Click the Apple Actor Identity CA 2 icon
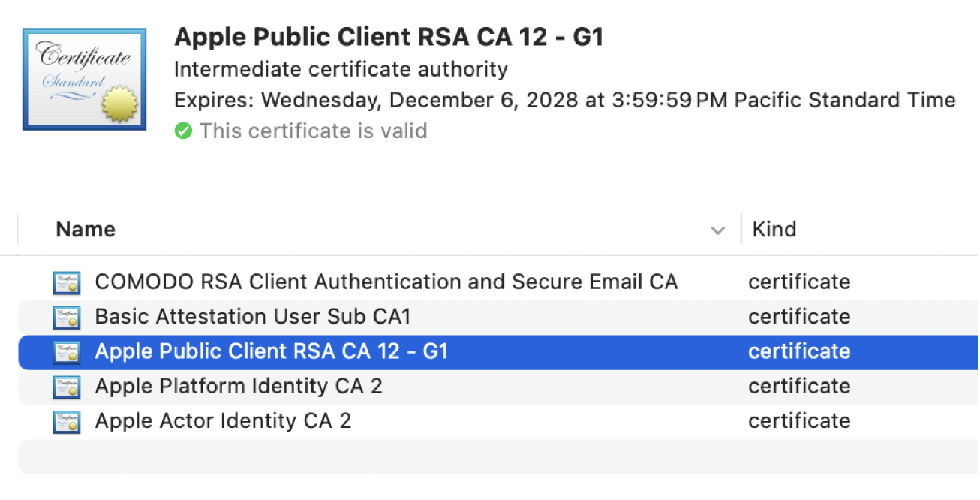The width and height of the screenshot is (980, 500). point(67,421)
